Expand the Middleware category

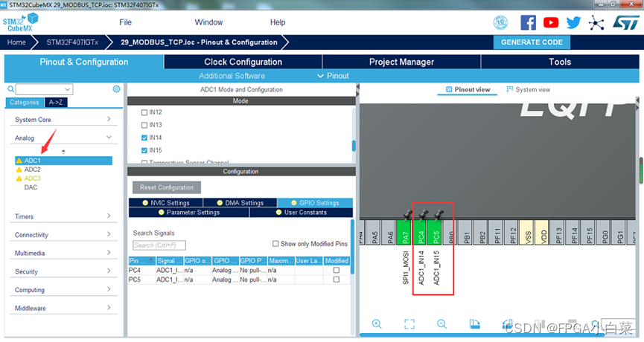tap(63, 309)
